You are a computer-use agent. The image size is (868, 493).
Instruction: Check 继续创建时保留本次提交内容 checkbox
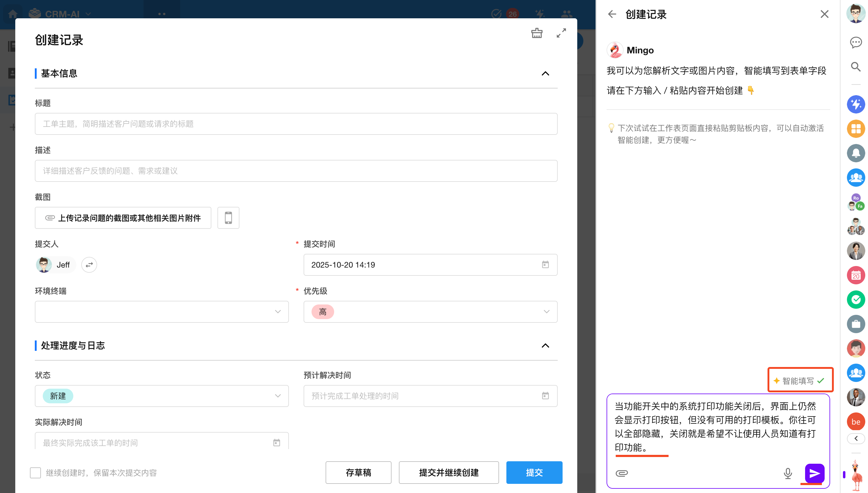tap(35, 473)
